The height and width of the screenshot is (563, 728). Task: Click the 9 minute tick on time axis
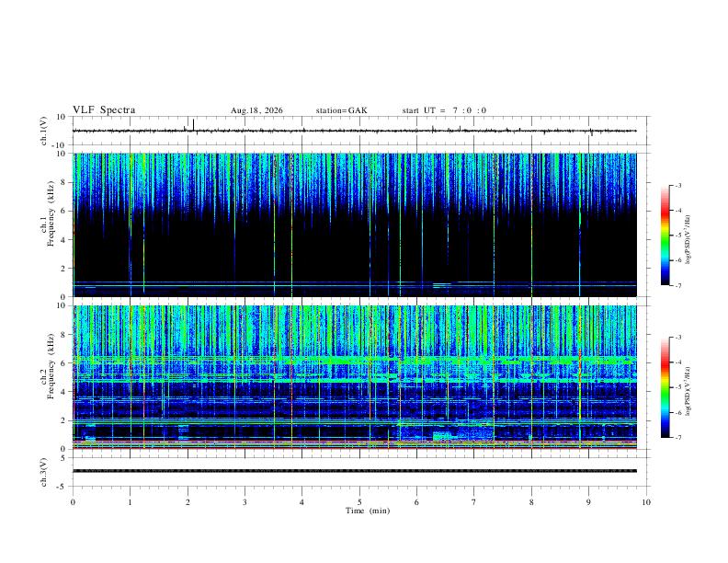tap(588, 502)
